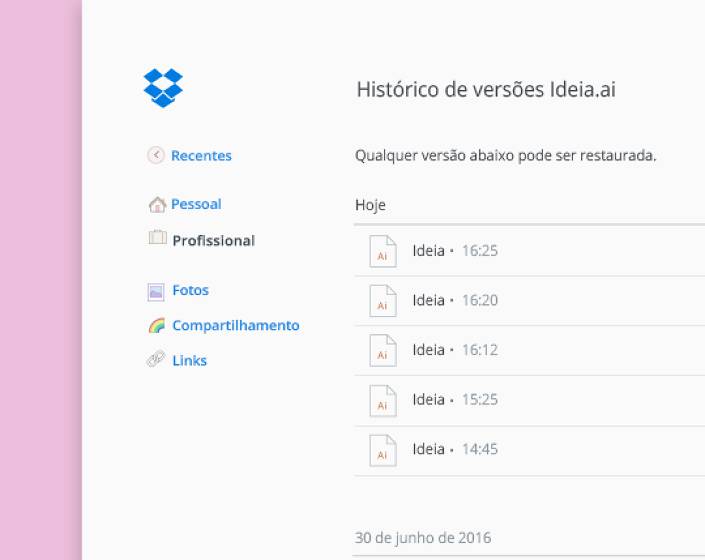Click the Ai file icon for 15:25 version
This screenshot has width=705, height=560.
pyautogui.click(x=383, y=401)
